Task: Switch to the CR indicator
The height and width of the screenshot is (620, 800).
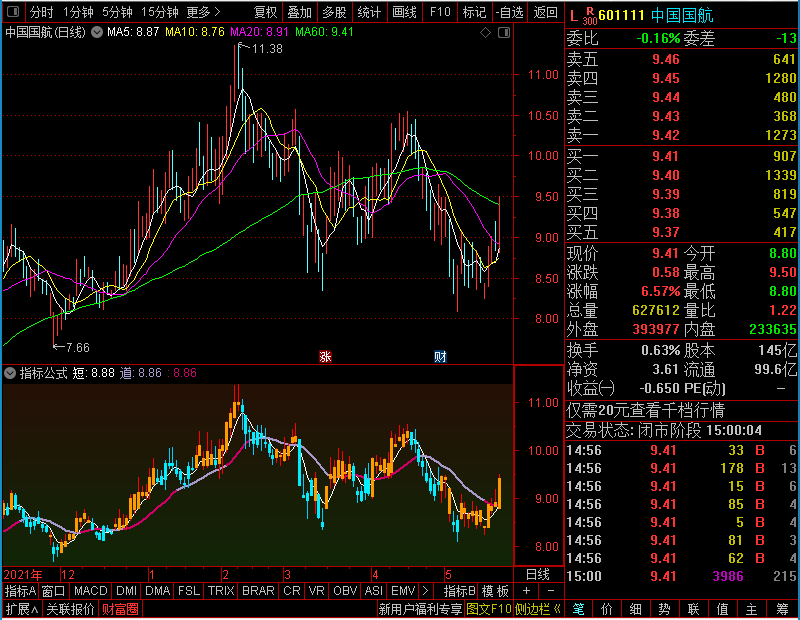Action: 291,591
